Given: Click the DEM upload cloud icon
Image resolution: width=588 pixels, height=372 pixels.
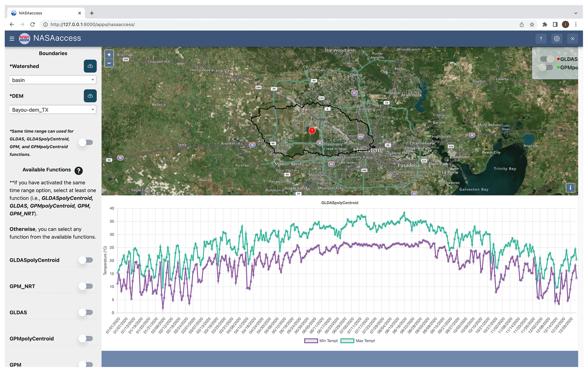Looking at the screenshot, I should (x=90, y=96).
